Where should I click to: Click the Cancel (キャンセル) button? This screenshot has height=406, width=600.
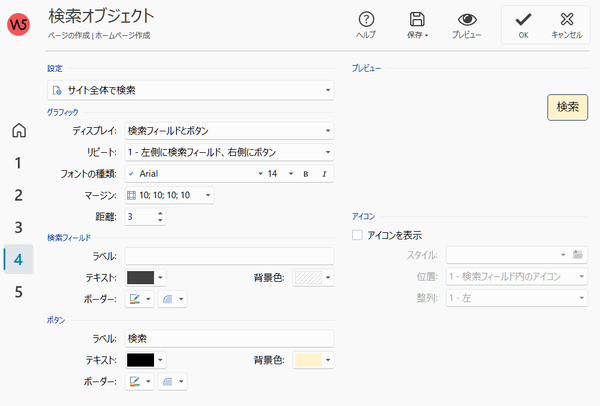[567, 25]
